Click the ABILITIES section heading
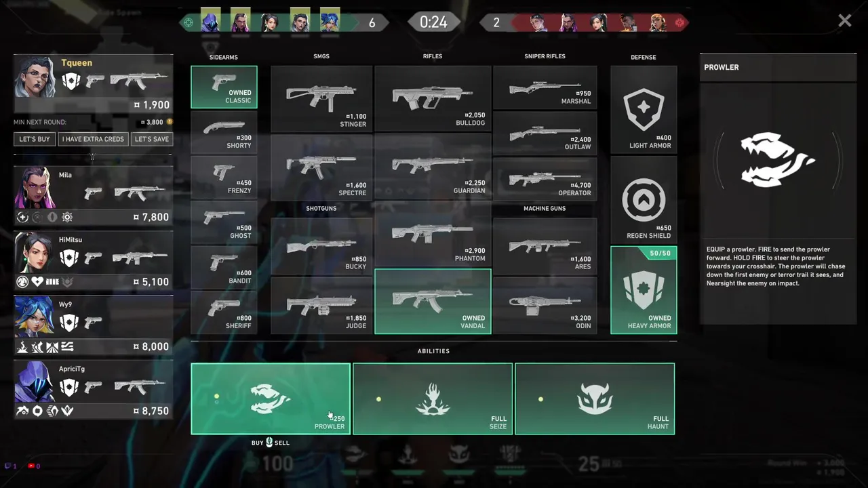Viewport: 868px width, 488px height. tap(433, 351)
